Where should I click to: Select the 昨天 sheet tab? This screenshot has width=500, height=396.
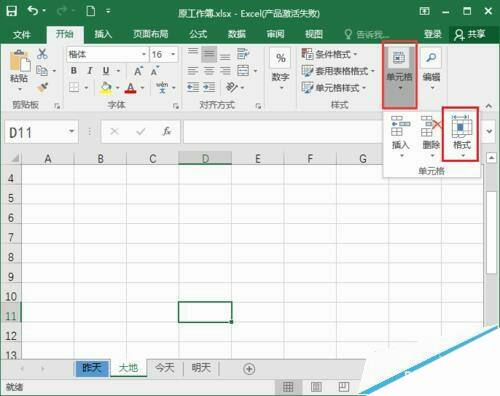tap(92, 368)
